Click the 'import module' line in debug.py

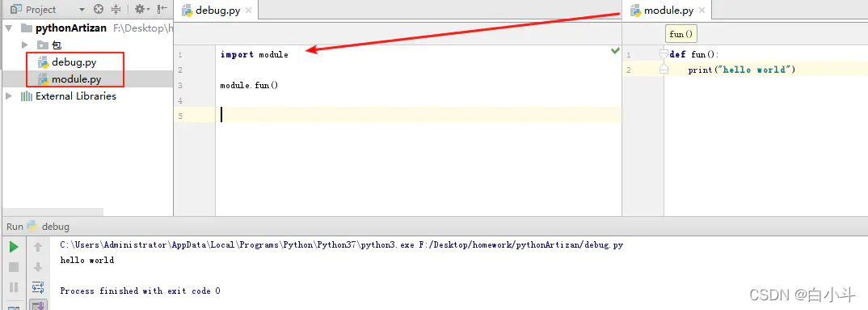(254, 54)
